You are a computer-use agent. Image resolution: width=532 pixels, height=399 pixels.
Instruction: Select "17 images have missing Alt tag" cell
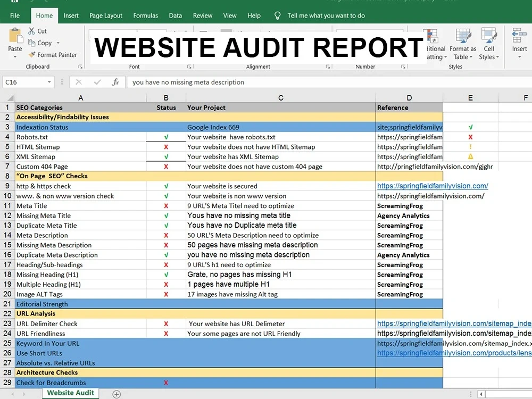(x=281, y=294)
